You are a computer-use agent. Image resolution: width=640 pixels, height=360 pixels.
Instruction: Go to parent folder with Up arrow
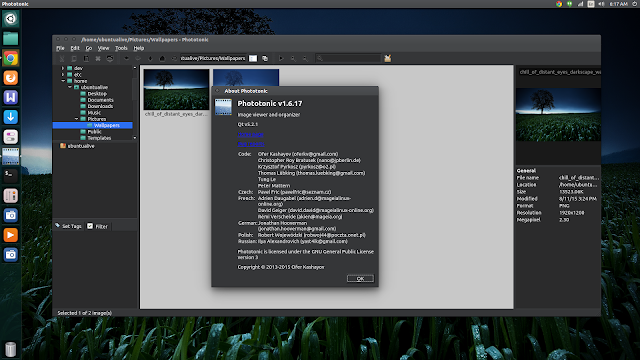click(x=150, y=58)
